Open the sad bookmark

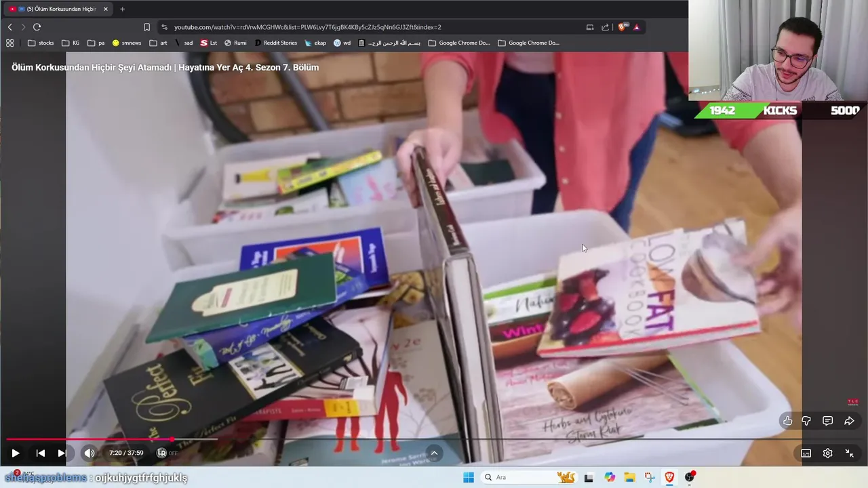click(184, 43)
